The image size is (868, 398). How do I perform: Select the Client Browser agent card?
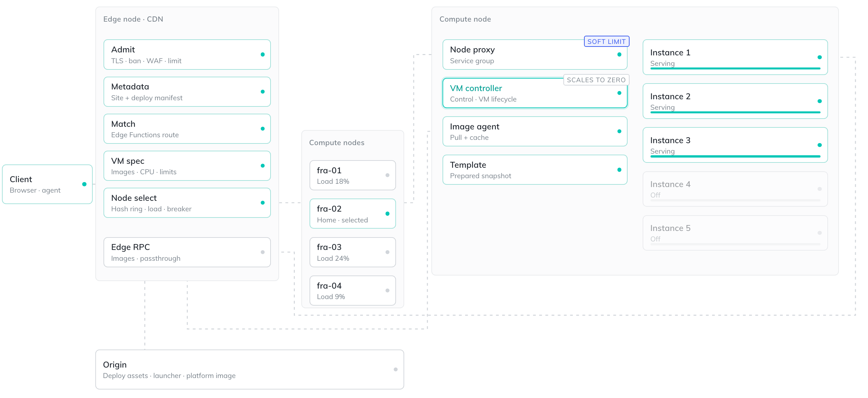(47, 184)
